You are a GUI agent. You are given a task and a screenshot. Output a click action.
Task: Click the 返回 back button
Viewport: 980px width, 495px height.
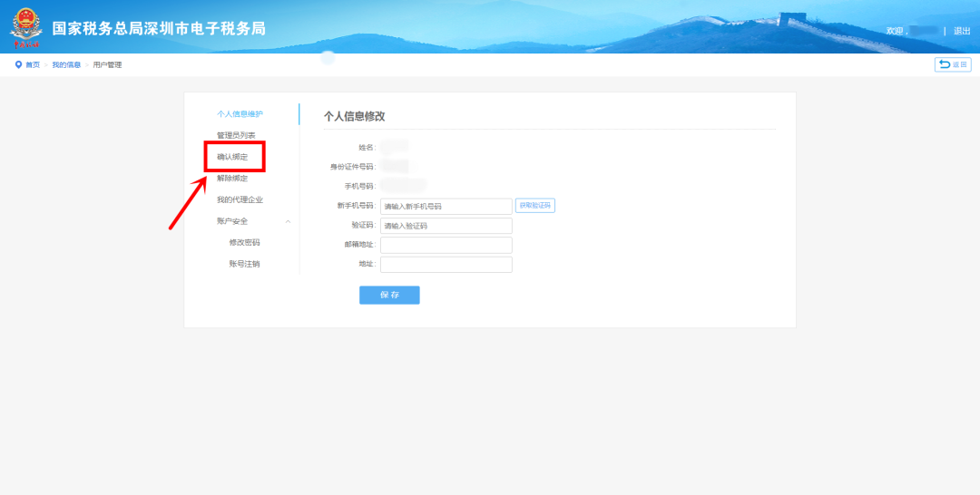pyautogui.click(x=953, y=64)
